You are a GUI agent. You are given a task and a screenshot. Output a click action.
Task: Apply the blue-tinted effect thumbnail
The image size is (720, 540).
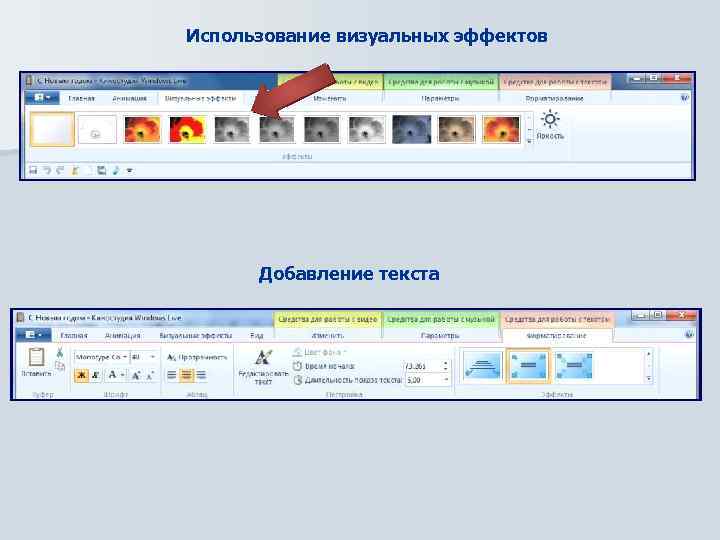[x=412, y=129]
